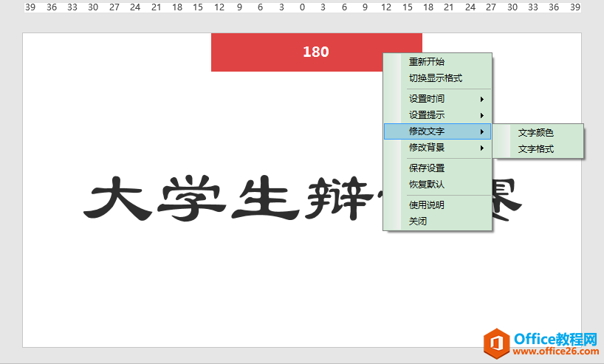Click the Office logo icon in the watermark
The image size is (604, 364).
pos(497,344)
